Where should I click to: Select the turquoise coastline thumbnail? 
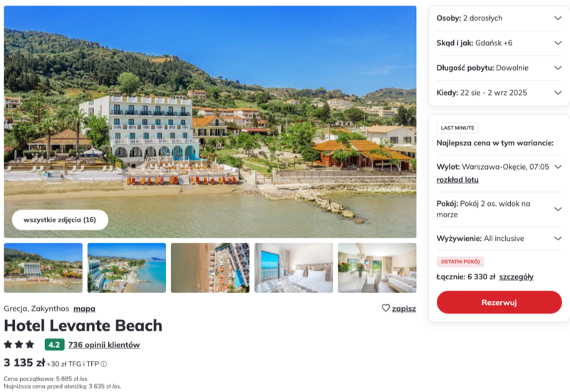(x=127, y=268)
